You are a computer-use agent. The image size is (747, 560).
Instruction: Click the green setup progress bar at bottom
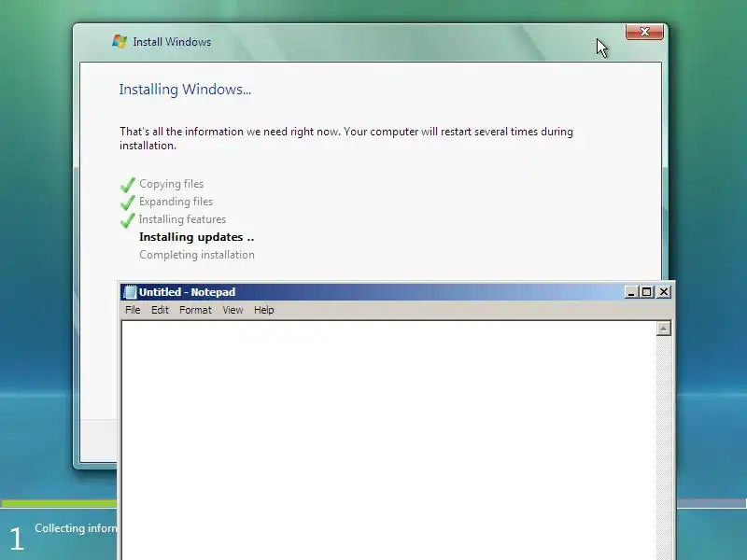[x=59, y=503]
